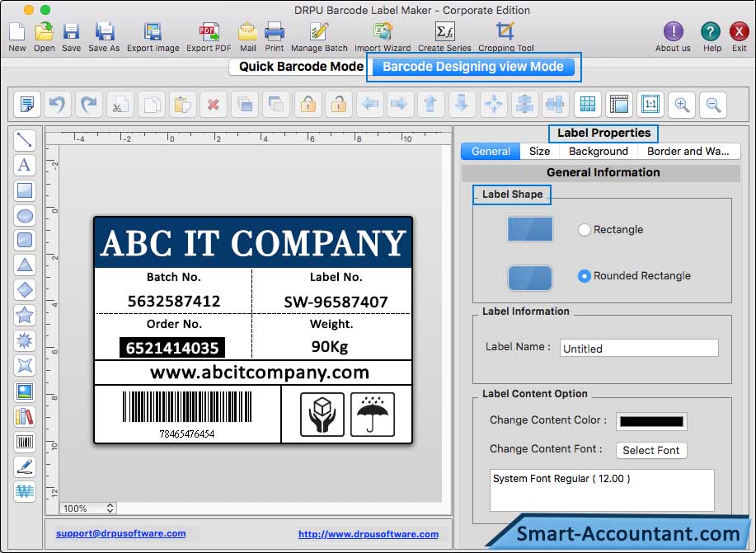Switch to Barcode Designing view Mode
Screen dimensions: 756x553
click(x=472, y=67)
